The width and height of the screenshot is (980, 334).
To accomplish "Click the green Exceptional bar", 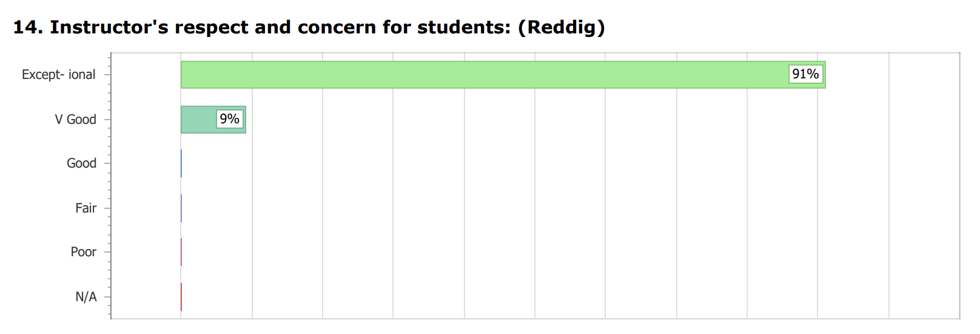I will [503, 75].
